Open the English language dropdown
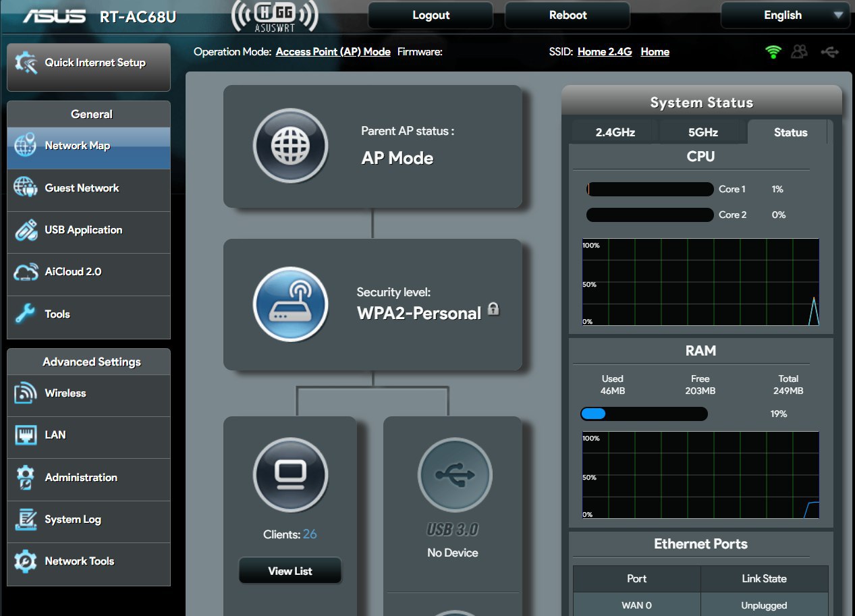This screenshot has height=616, width=855. click(x=783, y=16)
